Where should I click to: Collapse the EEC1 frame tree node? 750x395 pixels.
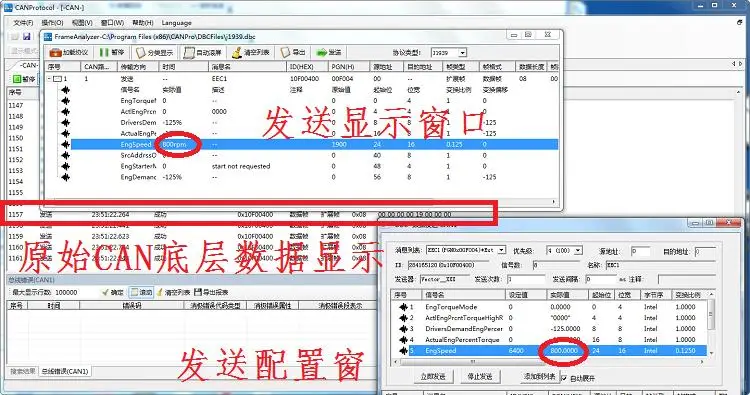[x=50, y=78]
